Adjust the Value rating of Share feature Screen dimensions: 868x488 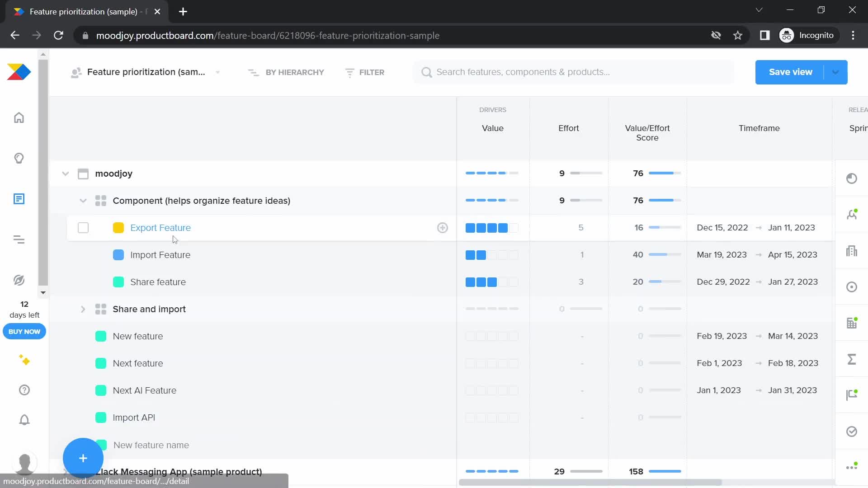pos(492,282)
